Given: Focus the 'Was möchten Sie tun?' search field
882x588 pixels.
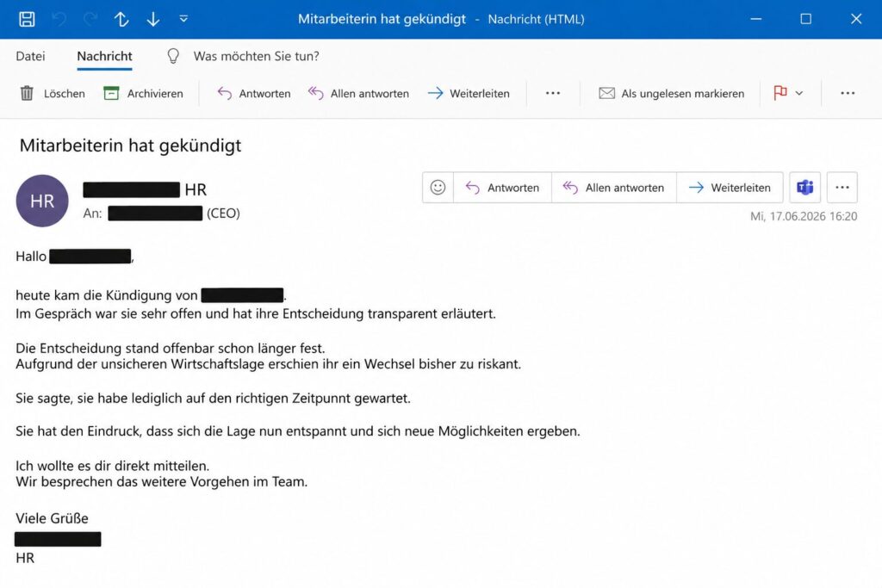Looking at the screenshot, I should 257,56.
